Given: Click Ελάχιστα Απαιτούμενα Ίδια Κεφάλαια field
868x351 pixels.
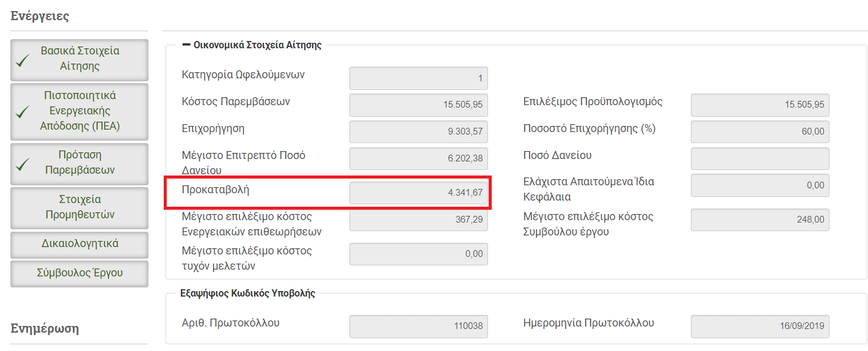Looking at the screenshot, I should pyautogui.click(x=760, y=185).
